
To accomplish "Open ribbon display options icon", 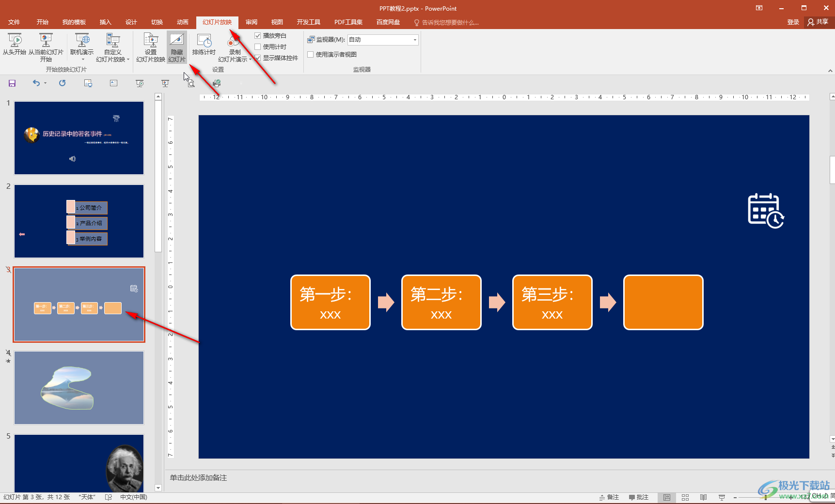I will [x=759, y=8].
